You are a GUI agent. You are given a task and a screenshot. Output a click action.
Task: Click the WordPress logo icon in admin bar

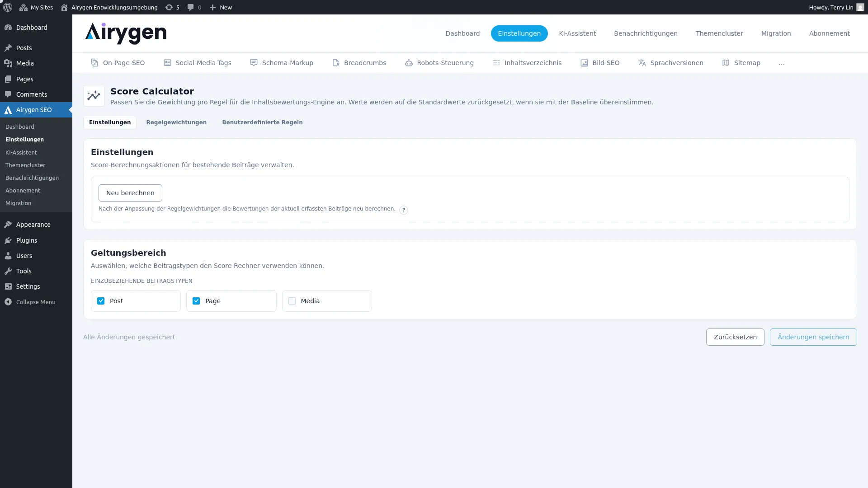click(8, 7)
